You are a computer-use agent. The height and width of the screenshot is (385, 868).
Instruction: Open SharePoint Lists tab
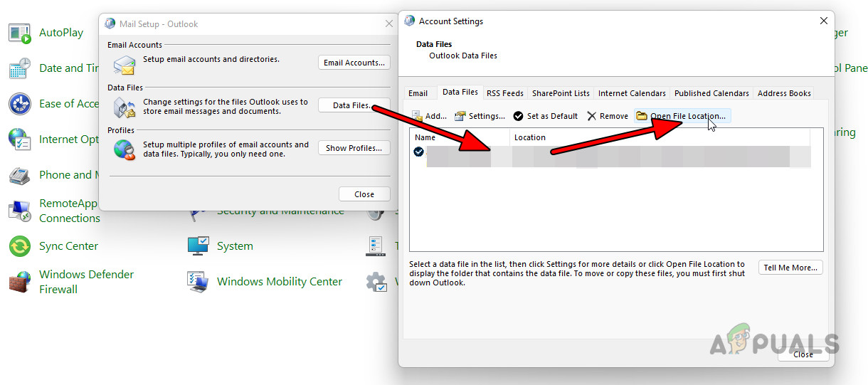[561, 93]
